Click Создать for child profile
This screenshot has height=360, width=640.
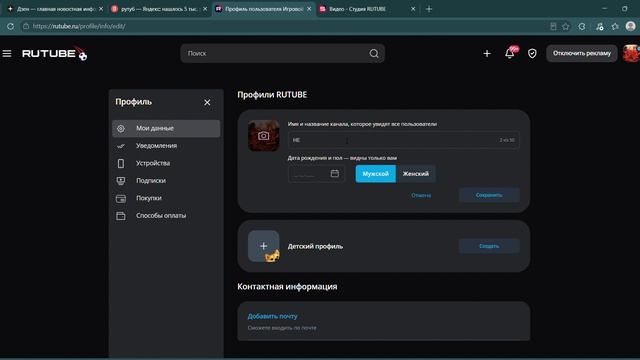point(489,246)
